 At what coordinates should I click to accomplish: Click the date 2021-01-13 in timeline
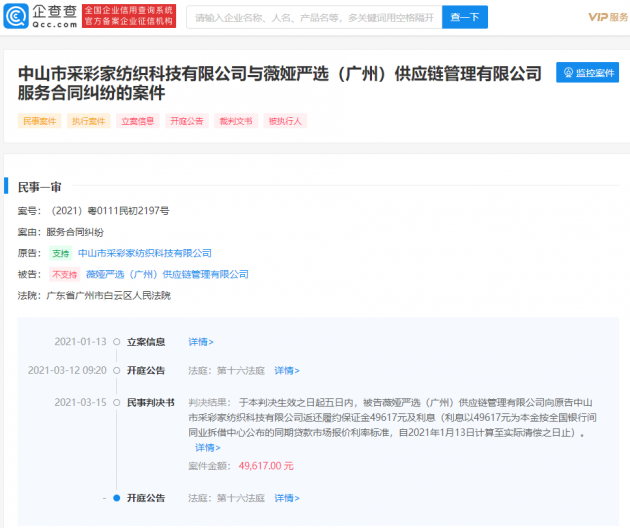(x=80, y=342)
